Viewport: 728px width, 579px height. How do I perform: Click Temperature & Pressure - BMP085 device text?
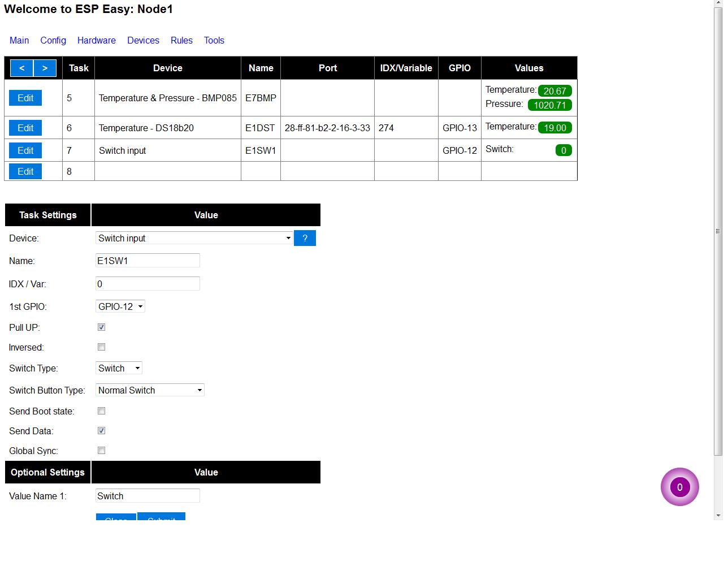168,98
